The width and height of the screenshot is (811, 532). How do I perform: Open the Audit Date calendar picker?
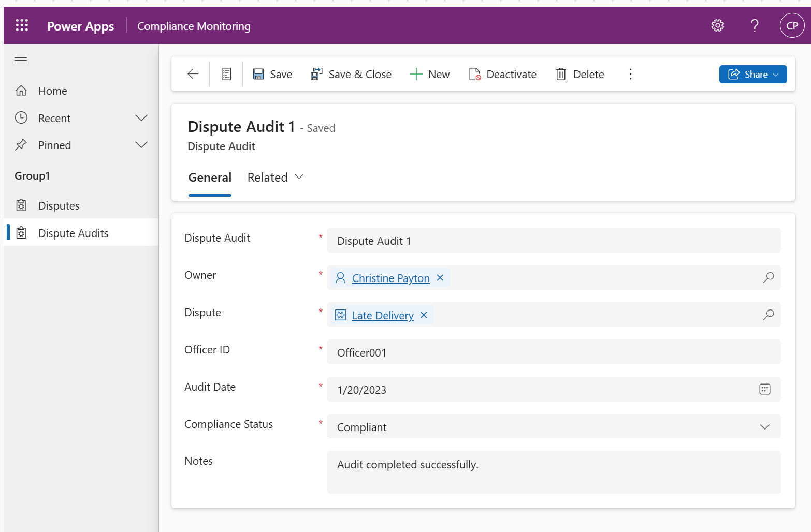(765, 389)
